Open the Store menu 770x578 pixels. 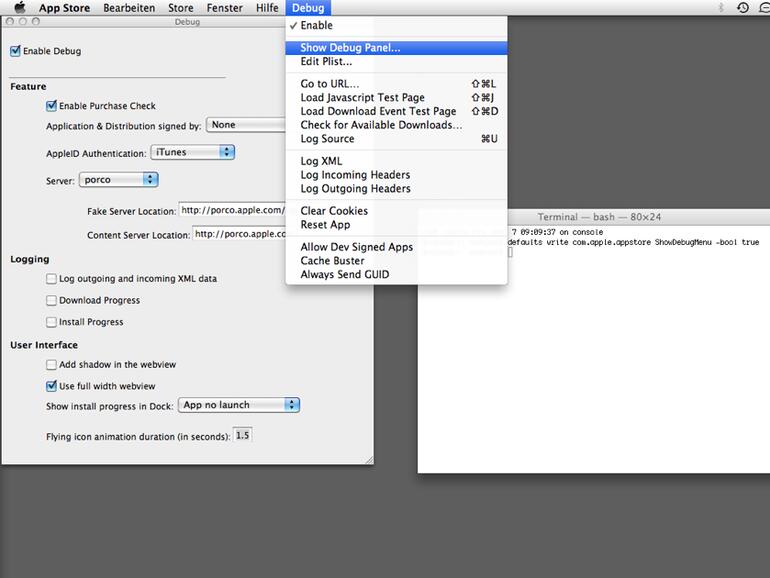coord(181,8)
